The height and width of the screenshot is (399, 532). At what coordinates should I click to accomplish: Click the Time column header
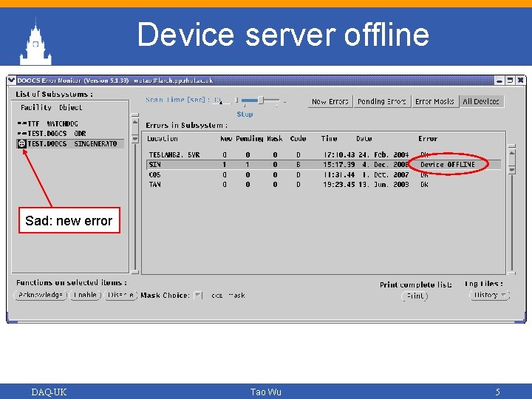[x=329, y=139]
